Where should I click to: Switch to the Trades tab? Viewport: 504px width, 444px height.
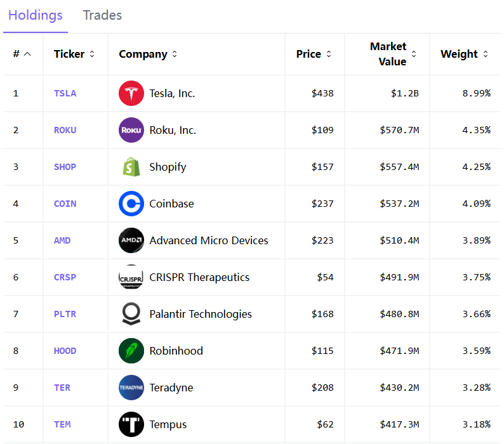[102, 15]
